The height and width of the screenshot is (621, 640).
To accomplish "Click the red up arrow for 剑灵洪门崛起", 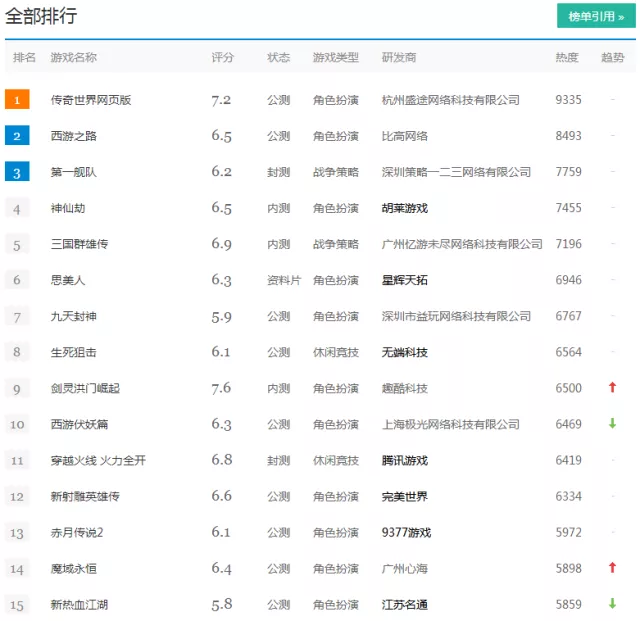I will pos(612,387).
